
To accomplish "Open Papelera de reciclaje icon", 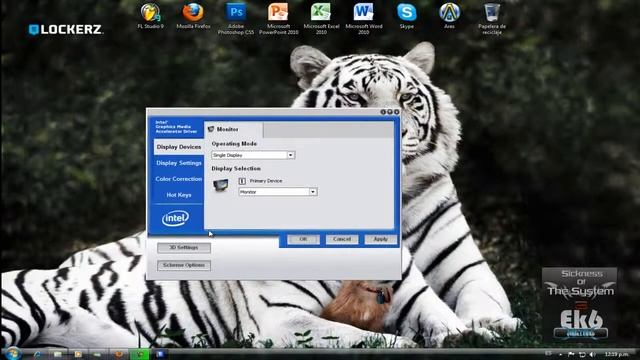I will (x=492, y=19).
